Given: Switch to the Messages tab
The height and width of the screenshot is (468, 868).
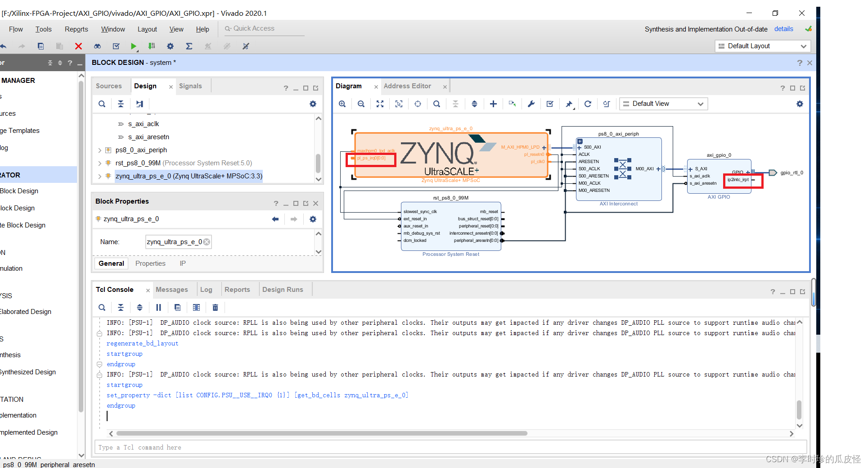Looking at the screenshot, I should click(x=172, y=290).
